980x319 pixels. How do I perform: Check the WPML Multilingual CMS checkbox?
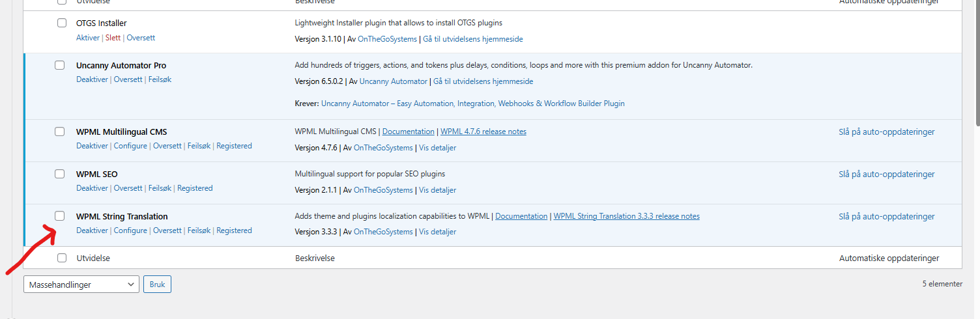59,132
